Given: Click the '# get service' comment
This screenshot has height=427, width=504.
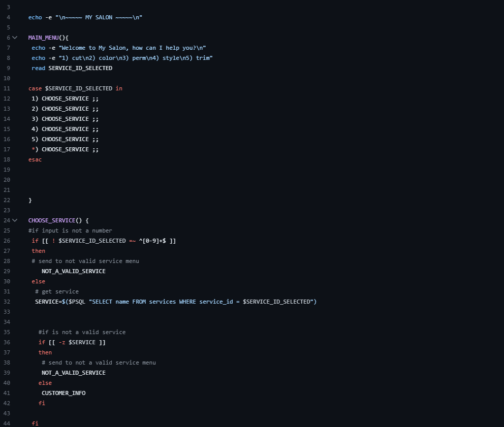Looking at the screenshot, I should click(57, 291).
